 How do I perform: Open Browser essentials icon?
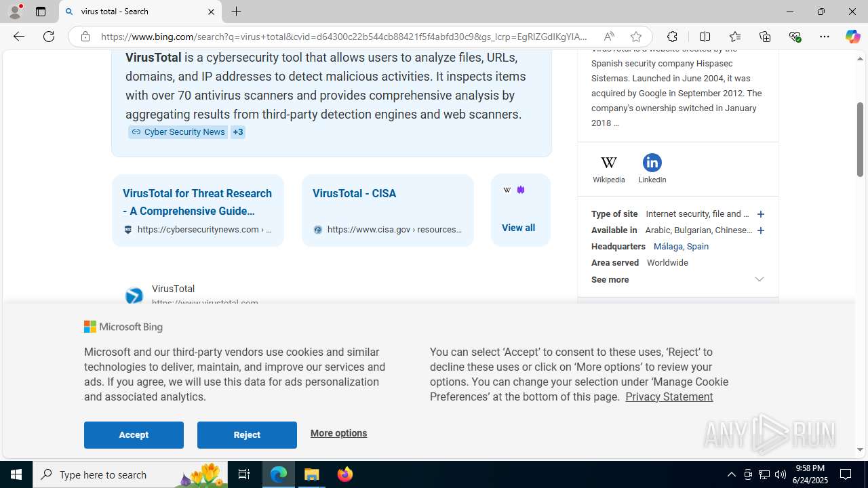click(795, 37)
